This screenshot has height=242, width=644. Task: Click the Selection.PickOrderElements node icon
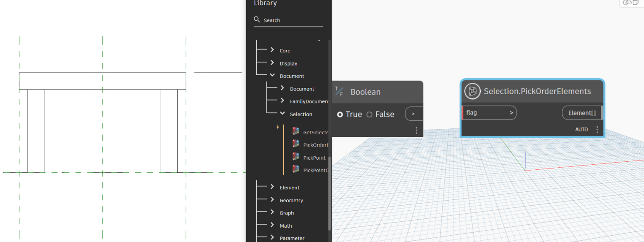coord(472,91)
